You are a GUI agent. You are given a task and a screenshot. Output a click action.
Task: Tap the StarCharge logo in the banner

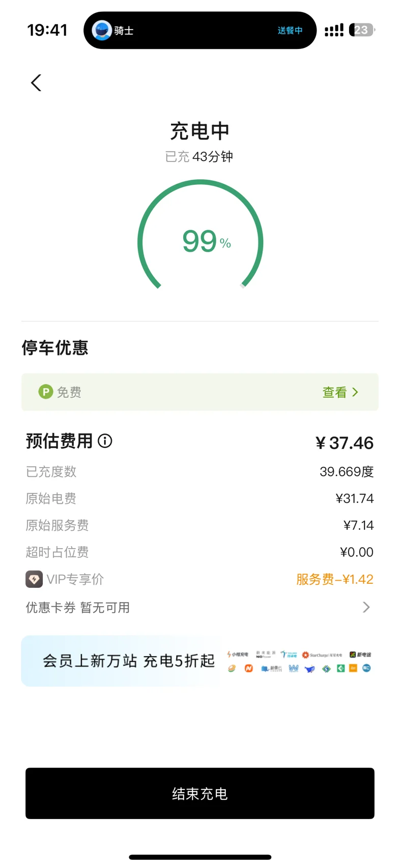click(322, 655)
